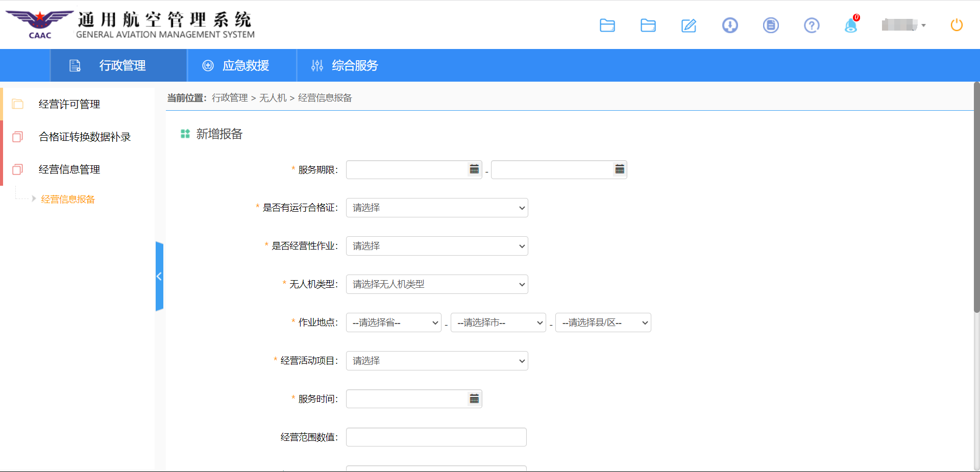Select 经营信息报备 in the sidebar tree

coord(68,199)
